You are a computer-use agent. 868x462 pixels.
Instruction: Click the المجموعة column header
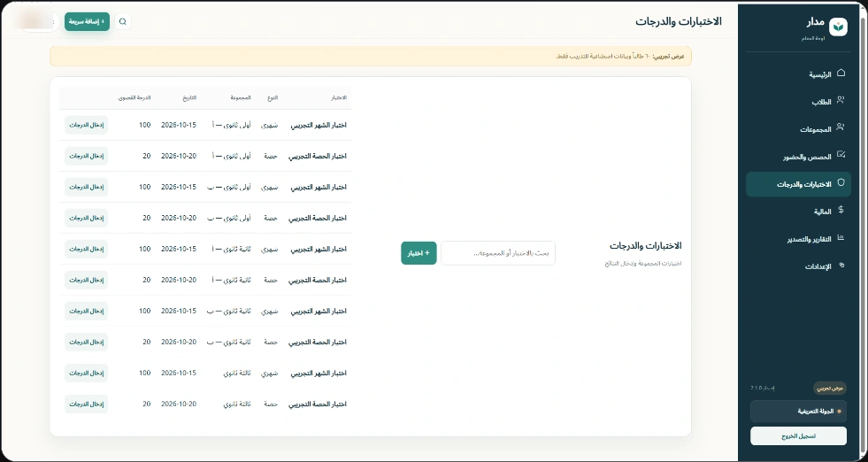[241, 97]
